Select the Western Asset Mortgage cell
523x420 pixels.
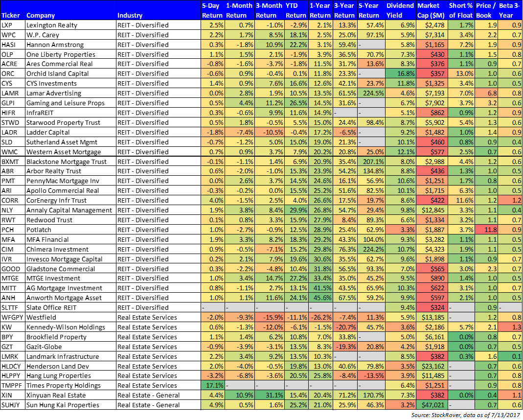70,152
